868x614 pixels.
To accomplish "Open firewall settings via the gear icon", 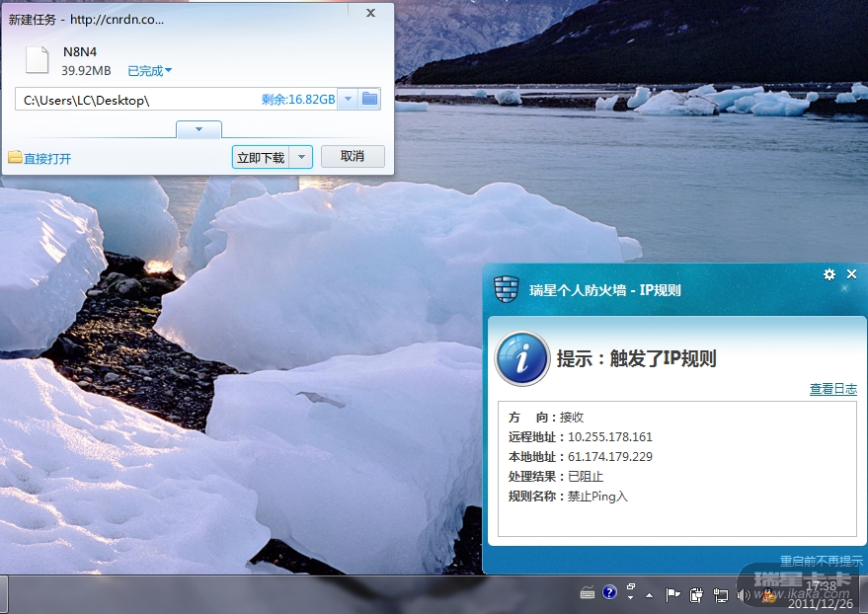I will [x=829, y=274].
